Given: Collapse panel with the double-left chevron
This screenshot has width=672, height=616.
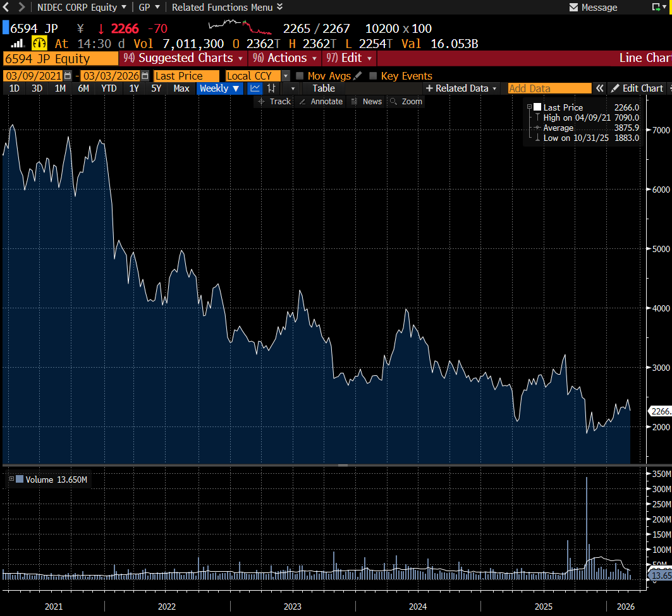Looking at the screenshot, I should coord(599,88).
